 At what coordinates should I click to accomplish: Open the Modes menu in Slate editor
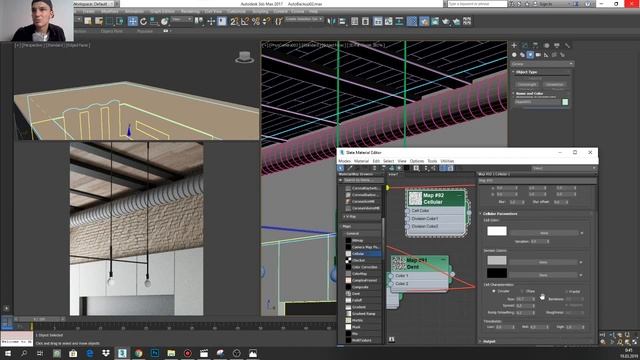coord(345,161)
